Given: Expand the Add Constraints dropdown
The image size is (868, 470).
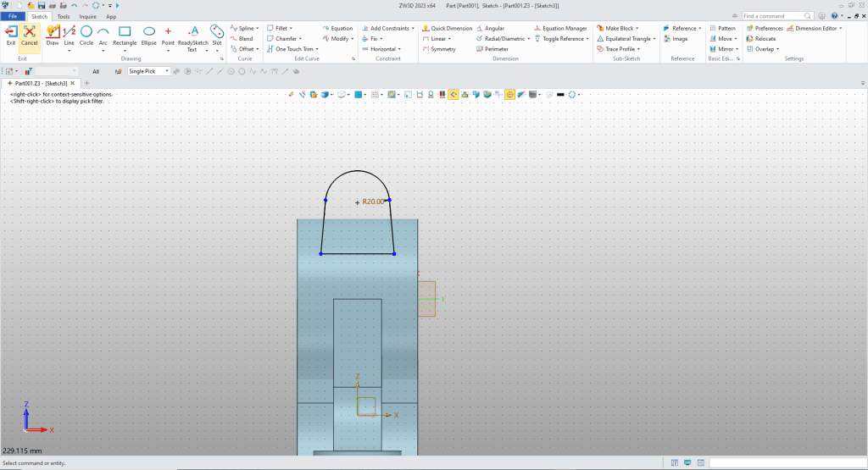Looking at the screenshot, I should pos(413,28).
